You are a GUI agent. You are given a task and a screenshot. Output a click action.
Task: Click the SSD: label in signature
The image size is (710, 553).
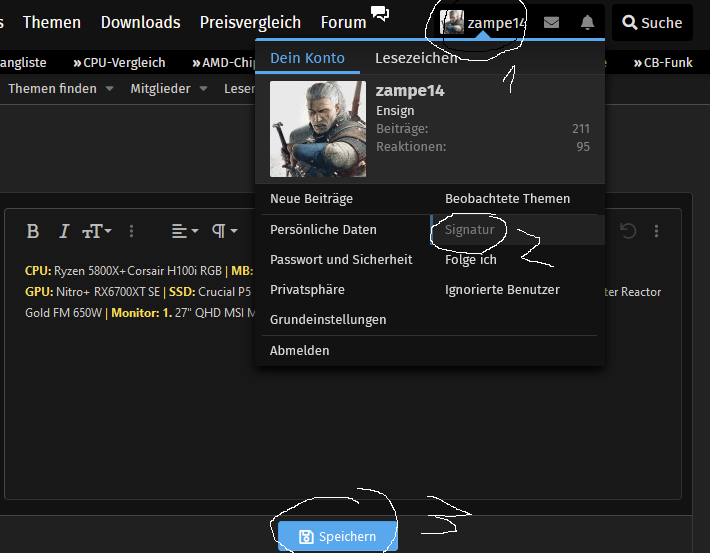click(x=182, y=292)
